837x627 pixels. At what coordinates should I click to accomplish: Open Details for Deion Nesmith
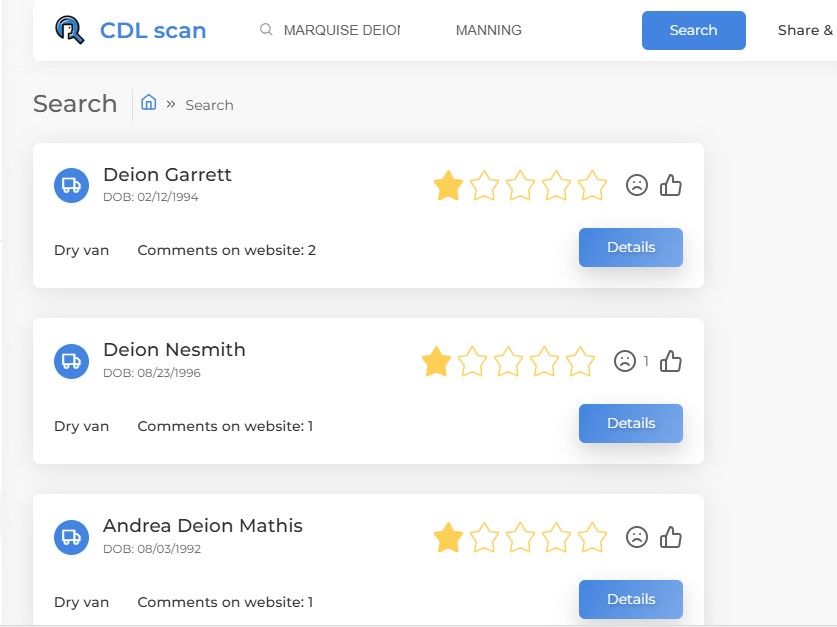[x=630, y=423]
